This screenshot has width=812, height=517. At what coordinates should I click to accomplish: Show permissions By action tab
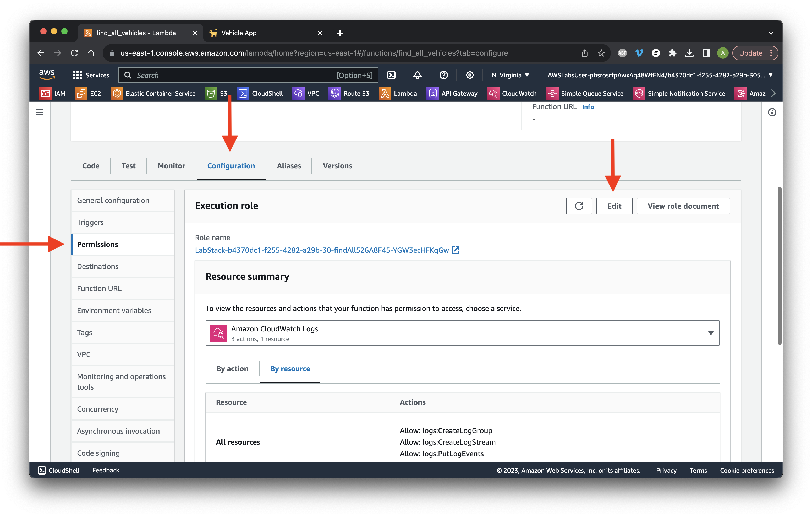[232, 369]
